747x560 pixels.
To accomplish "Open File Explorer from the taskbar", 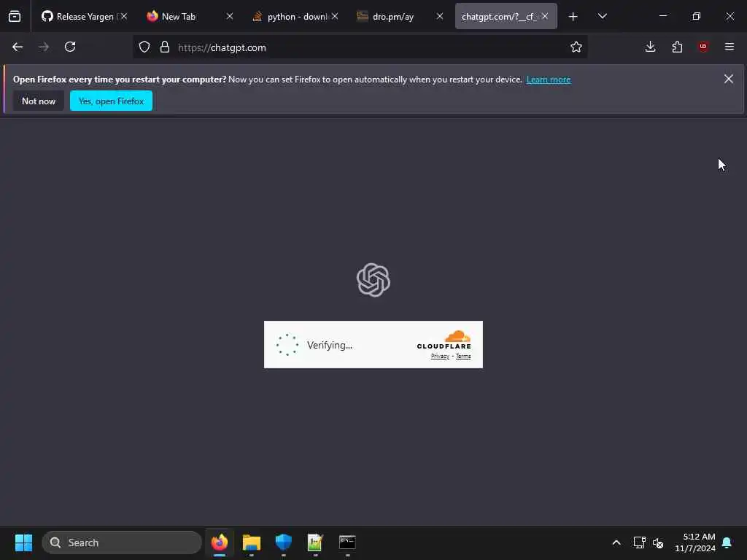I will coord(252,542).
